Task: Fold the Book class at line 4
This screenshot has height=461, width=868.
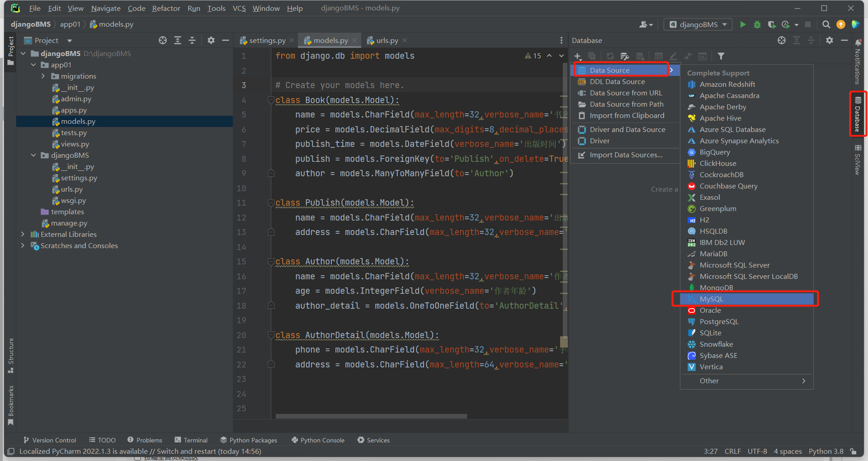Action: (271, 100)
